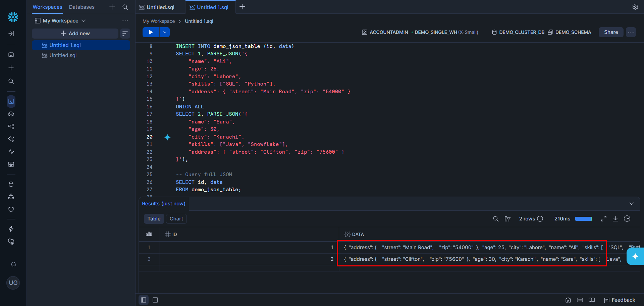Run the query with the play button
644x306 pixels.
coord(151,32)
